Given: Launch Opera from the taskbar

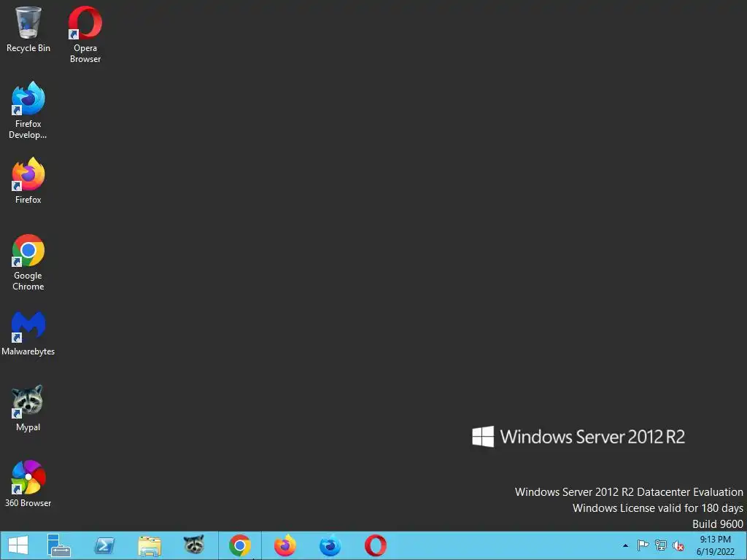Looking at the screenshot, I should click(x=376, y=545).
